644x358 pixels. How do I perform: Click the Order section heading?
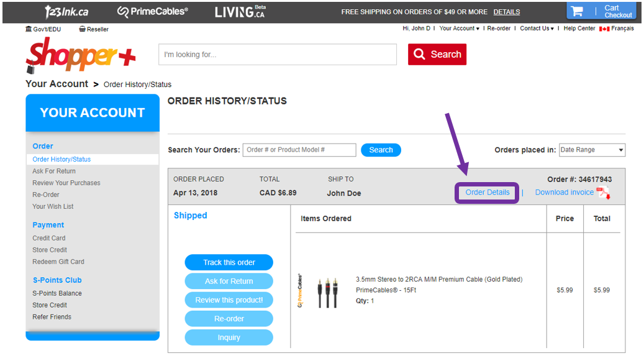pos(42,146)
